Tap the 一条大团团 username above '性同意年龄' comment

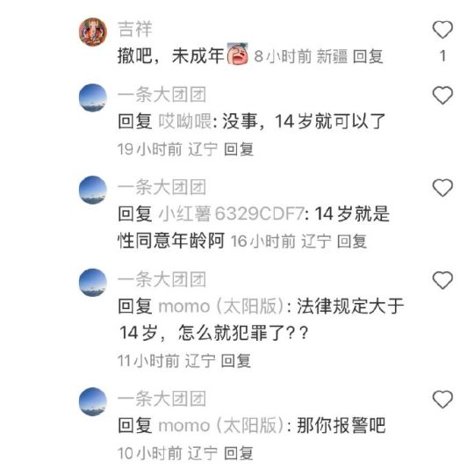(x=162, y=187)
